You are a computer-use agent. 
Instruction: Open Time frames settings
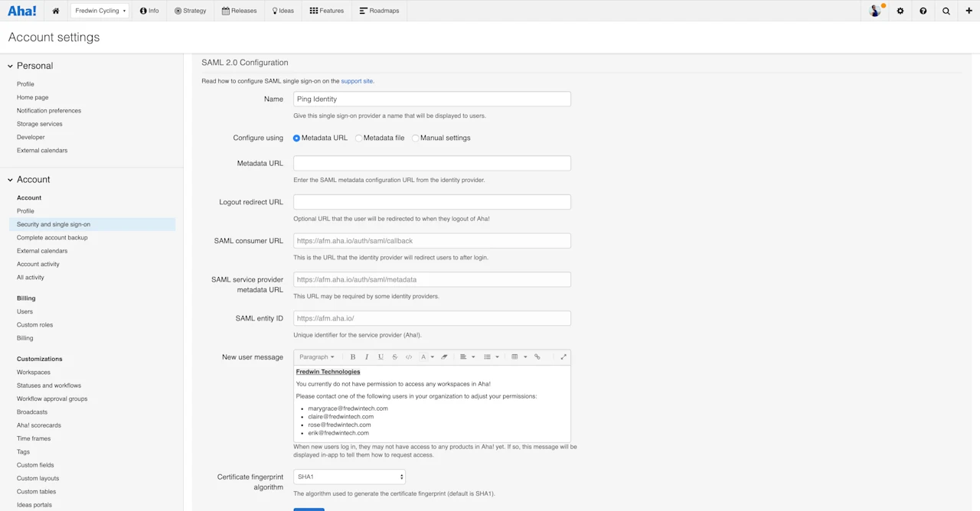coord(34,439)
